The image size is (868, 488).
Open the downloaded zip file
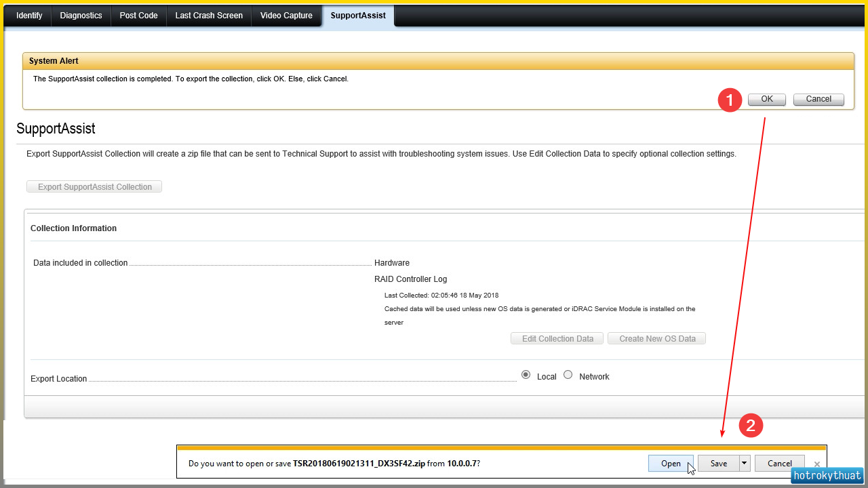[671, 464]
